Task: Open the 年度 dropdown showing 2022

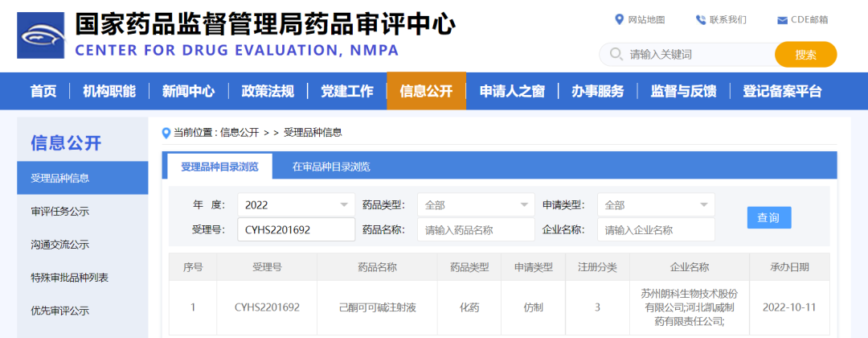Action: tap(296, 204)
